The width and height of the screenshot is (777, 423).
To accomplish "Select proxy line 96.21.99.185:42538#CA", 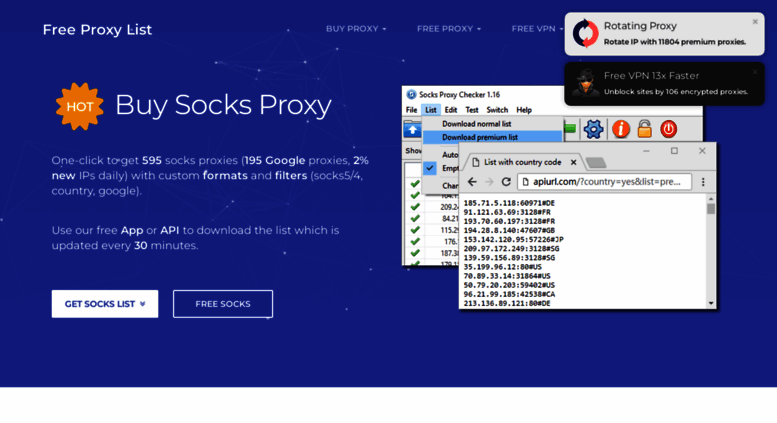I will coord(509,294).
